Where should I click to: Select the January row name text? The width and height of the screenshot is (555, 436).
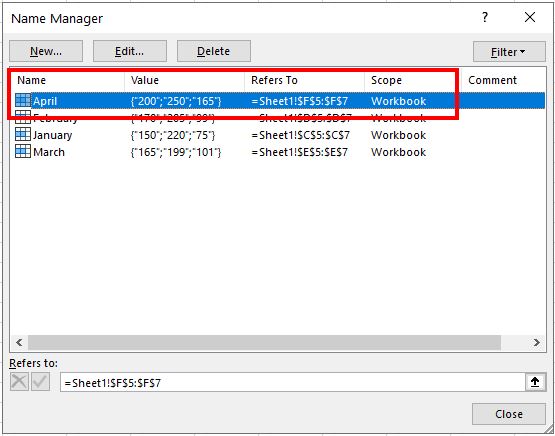52,135
